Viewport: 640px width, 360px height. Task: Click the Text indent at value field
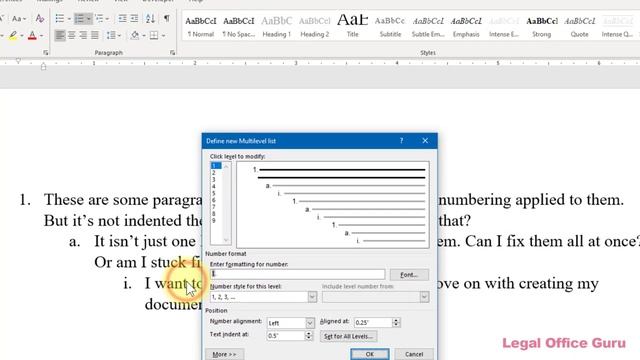pos(286,336)
